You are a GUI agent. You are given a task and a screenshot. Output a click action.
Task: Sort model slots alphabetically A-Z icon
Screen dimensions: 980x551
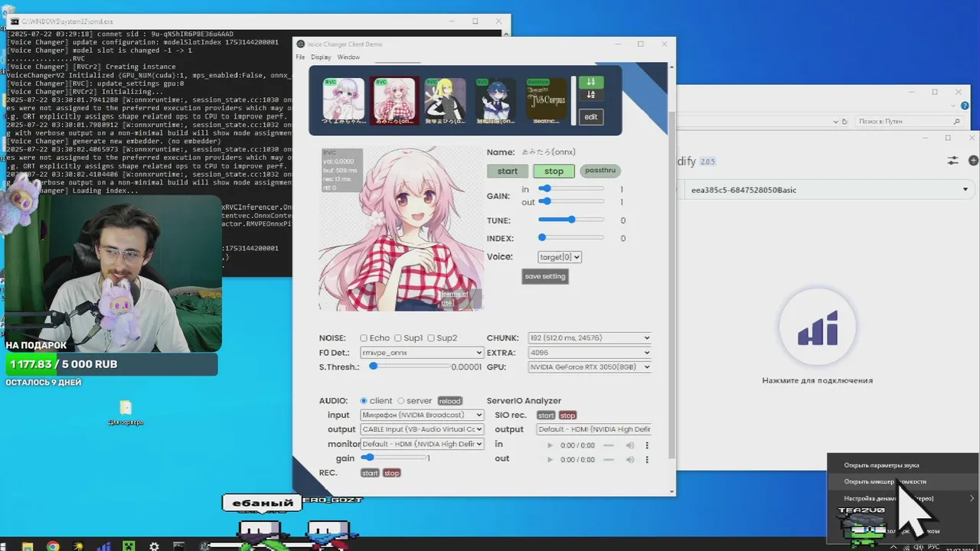(x=591, y=95)
